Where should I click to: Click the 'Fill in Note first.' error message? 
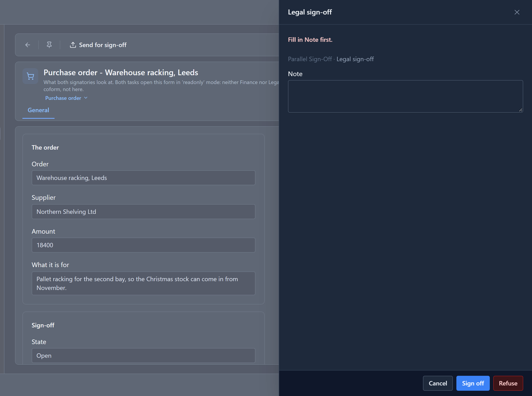point(310,39)
